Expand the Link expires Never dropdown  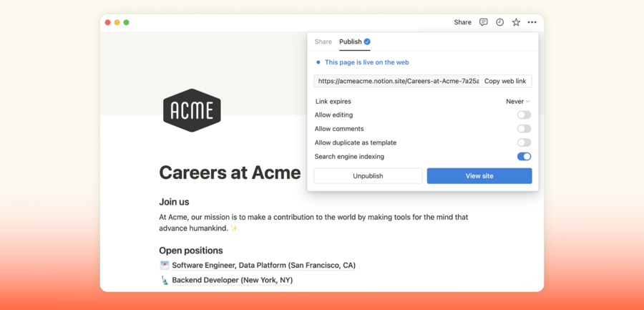(518, 102)
